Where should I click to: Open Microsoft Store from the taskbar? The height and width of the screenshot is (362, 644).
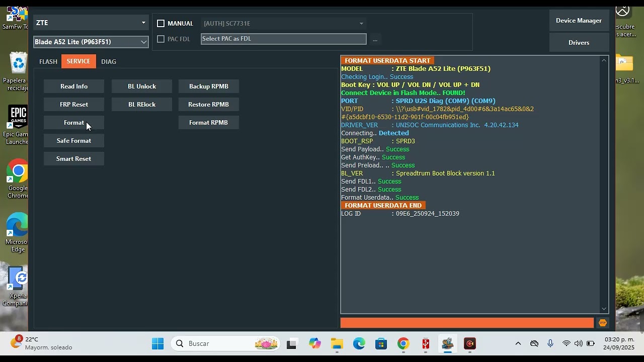pos(381,343)
